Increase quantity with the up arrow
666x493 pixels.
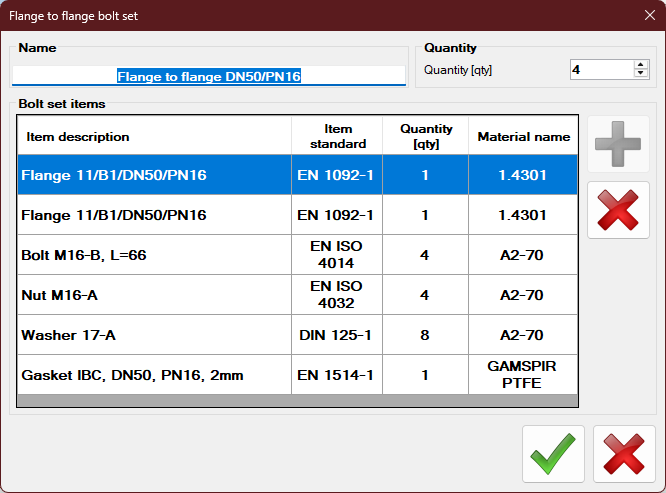pyautogui.click(x=641, y=65)
